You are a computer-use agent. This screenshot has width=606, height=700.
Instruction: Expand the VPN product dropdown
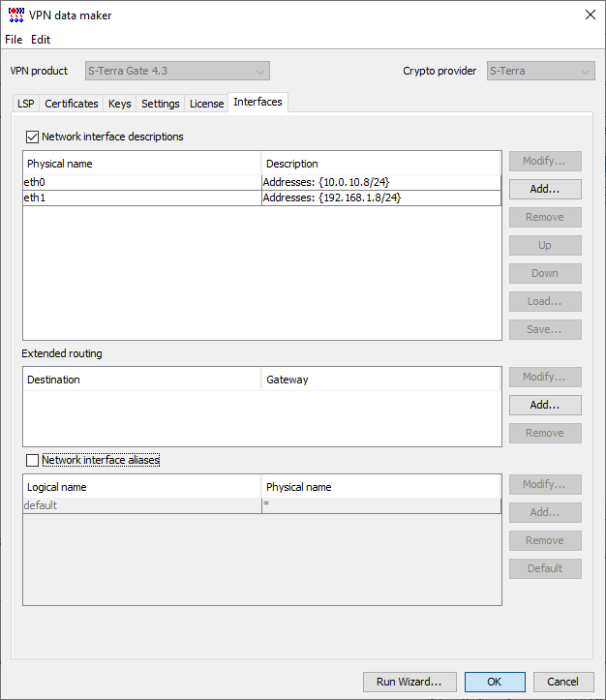[177, 71]
